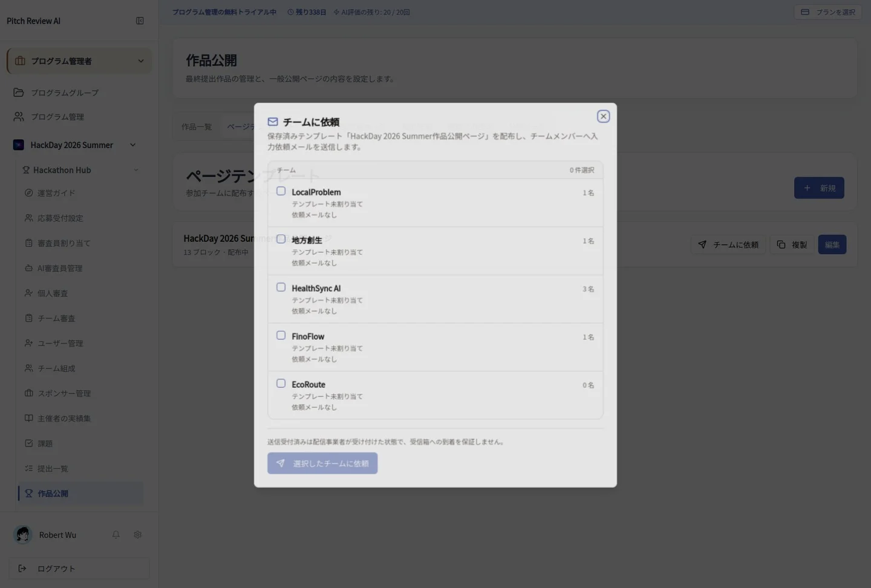
Task: Close the チームに依頼 dialog
Action: pyautogui.click(x=603, y=116)
